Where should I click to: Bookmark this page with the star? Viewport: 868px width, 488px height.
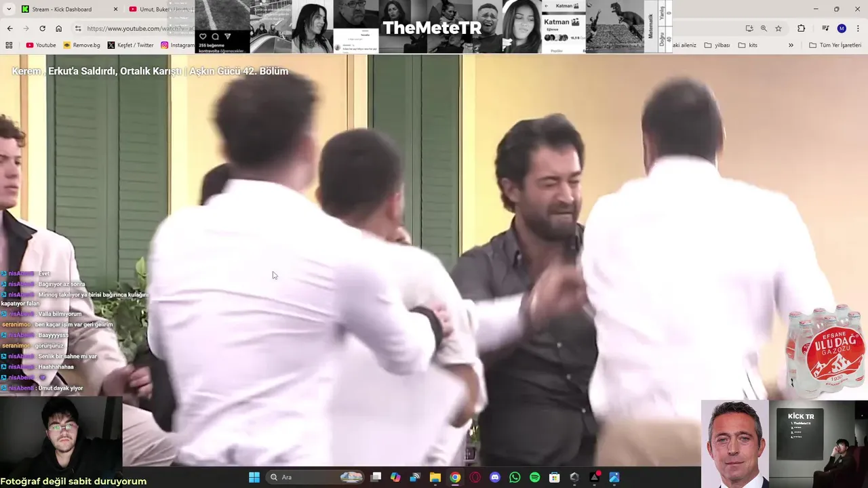click(x=778, y=28)
